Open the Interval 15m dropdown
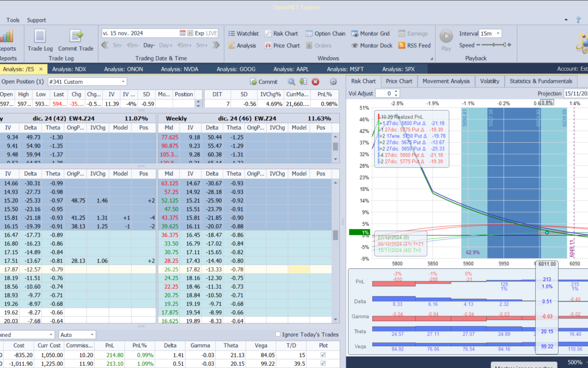The width and height of the screenshot is (588, 368). pos(498,33)
